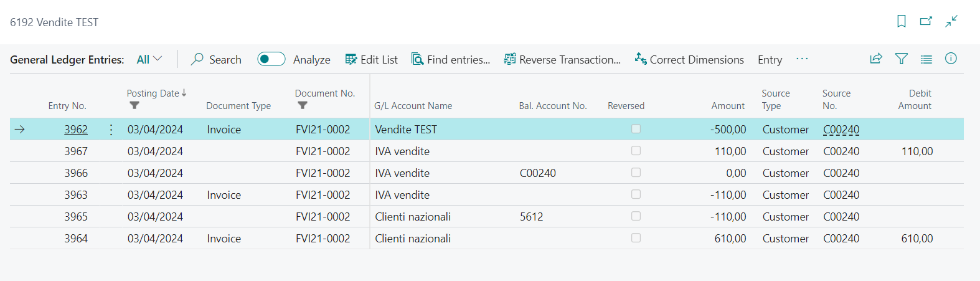Open page in new window icon
Screen dimensions: 980x281
(x=926, y=21)
